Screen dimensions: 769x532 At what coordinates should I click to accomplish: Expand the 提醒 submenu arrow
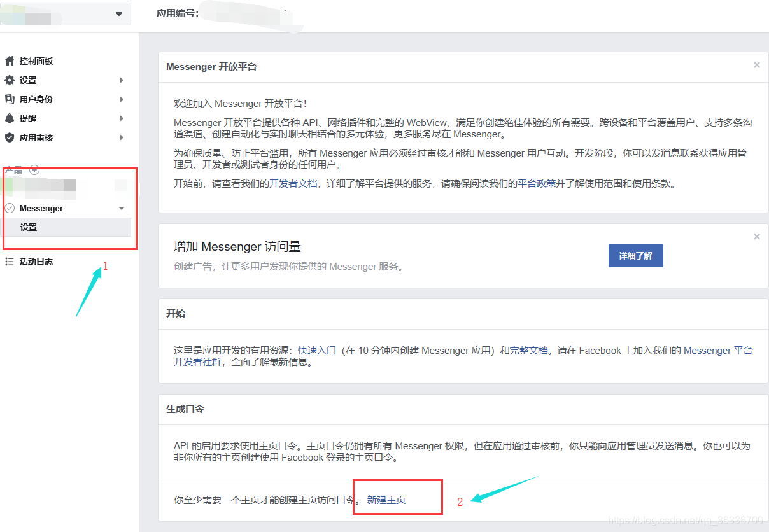pyautogui.click(x=122, y=118)
